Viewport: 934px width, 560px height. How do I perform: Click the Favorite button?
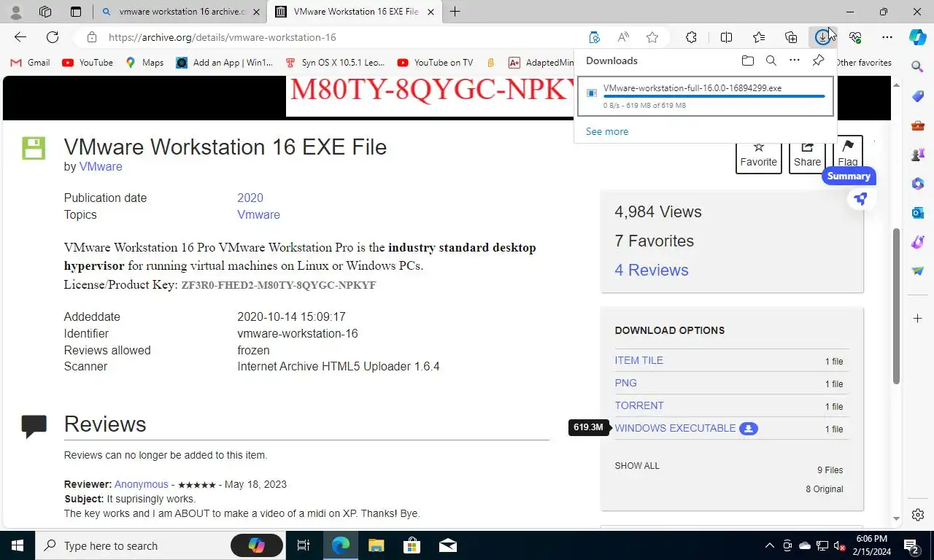pyautogui.click(x=759, y=155)
